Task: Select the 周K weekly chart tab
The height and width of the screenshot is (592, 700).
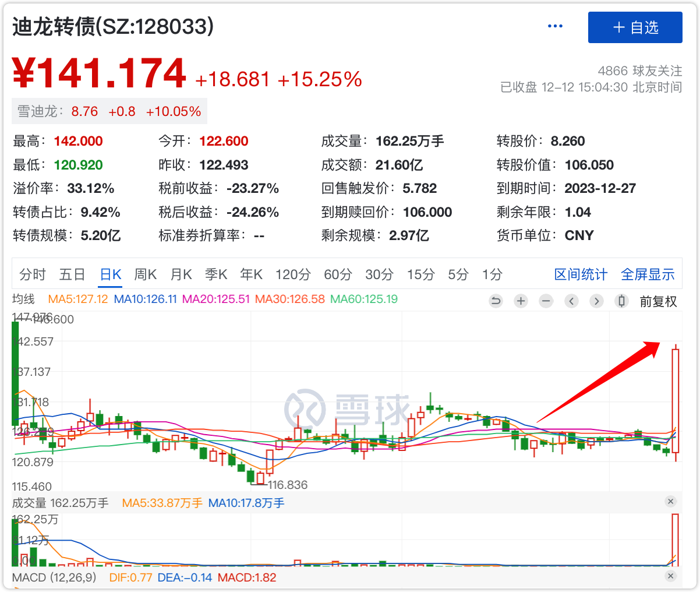Action: click(146, 274)
